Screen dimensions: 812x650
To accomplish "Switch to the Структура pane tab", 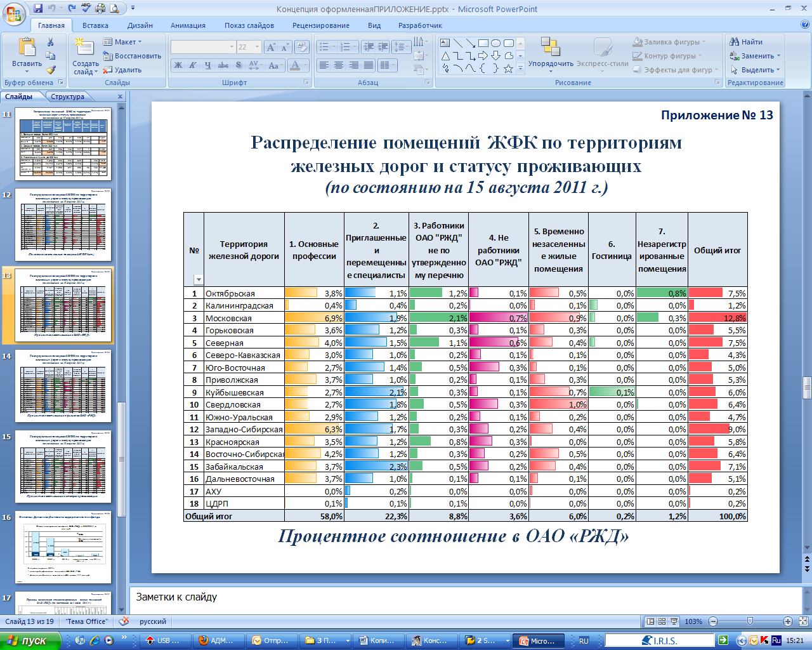I will [68, 96].
